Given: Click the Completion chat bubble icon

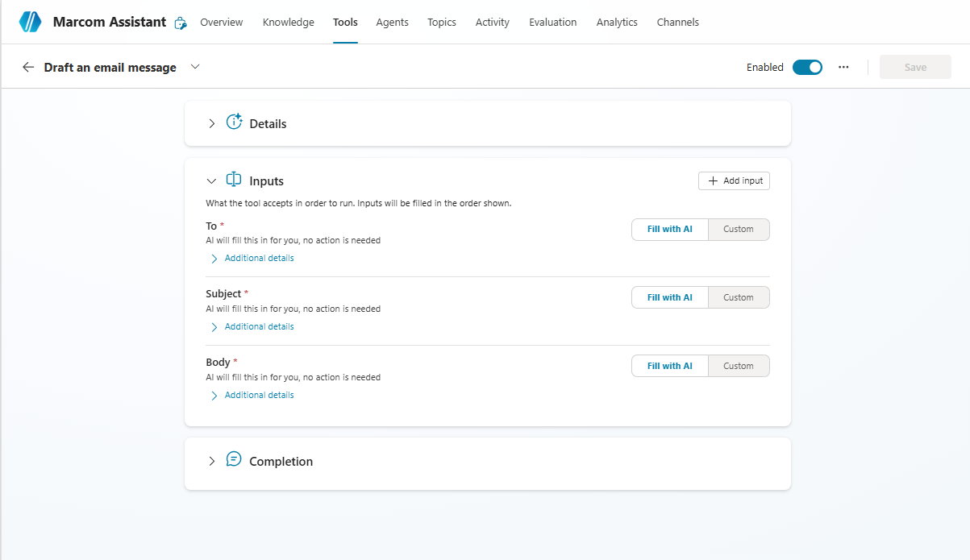Looking at the screenshot, I should click(234, 459).
